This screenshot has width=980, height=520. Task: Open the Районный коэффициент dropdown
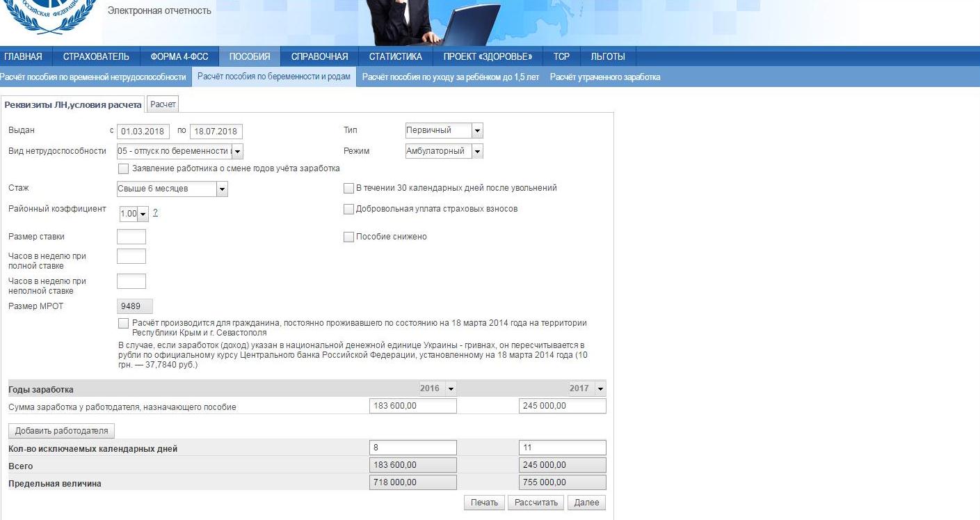click(134, 214)
